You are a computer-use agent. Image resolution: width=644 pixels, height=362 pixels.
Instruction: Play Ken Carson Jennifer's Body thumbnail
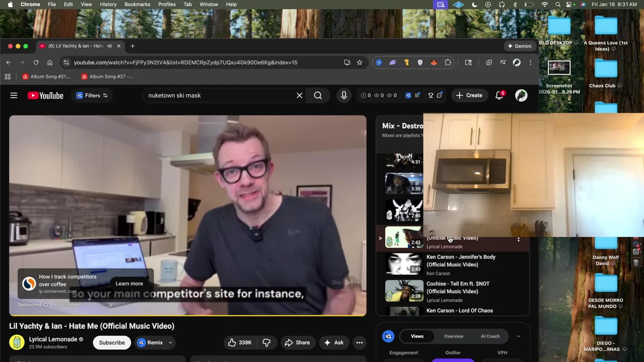click(x=404, y=264)
